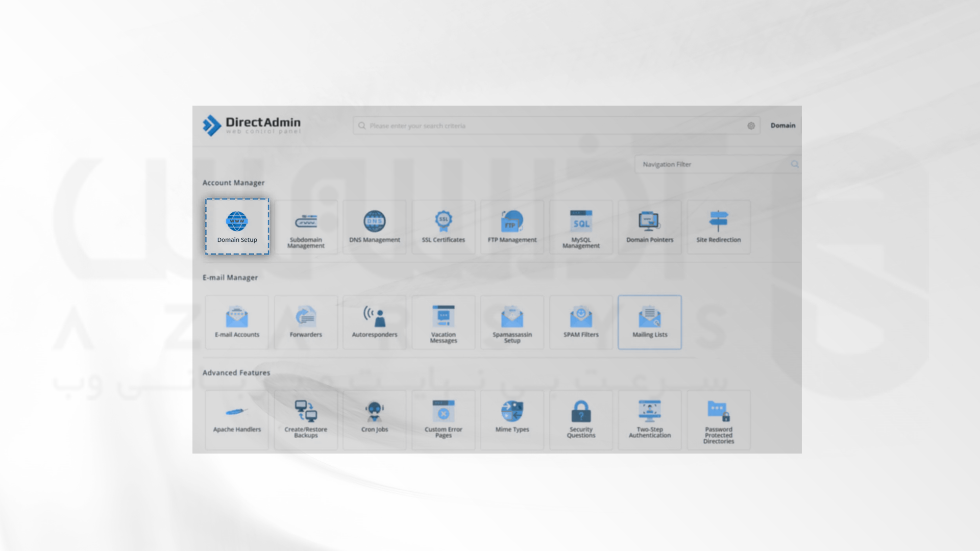Open E-mail Accounts

[x=237, y=322]
